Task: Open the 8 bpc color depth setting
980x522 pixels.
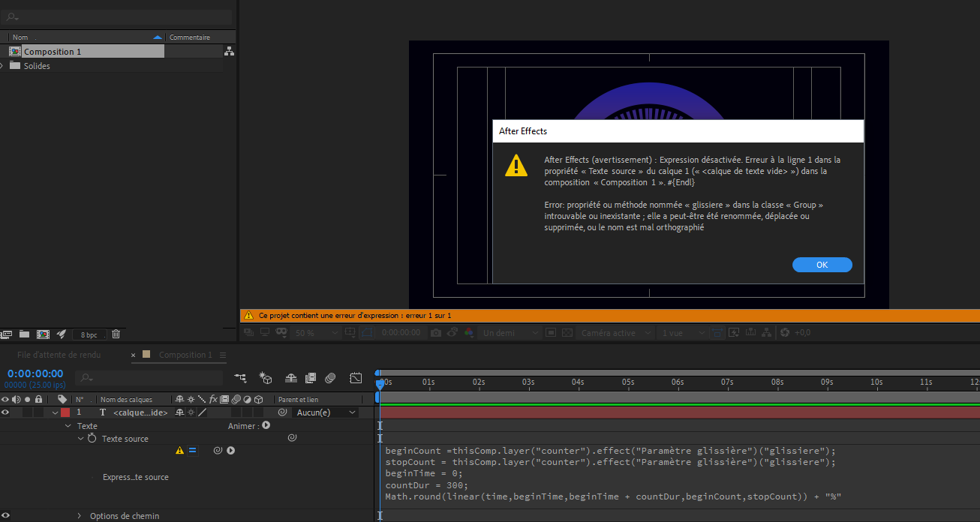Action: tap(89, 334)
